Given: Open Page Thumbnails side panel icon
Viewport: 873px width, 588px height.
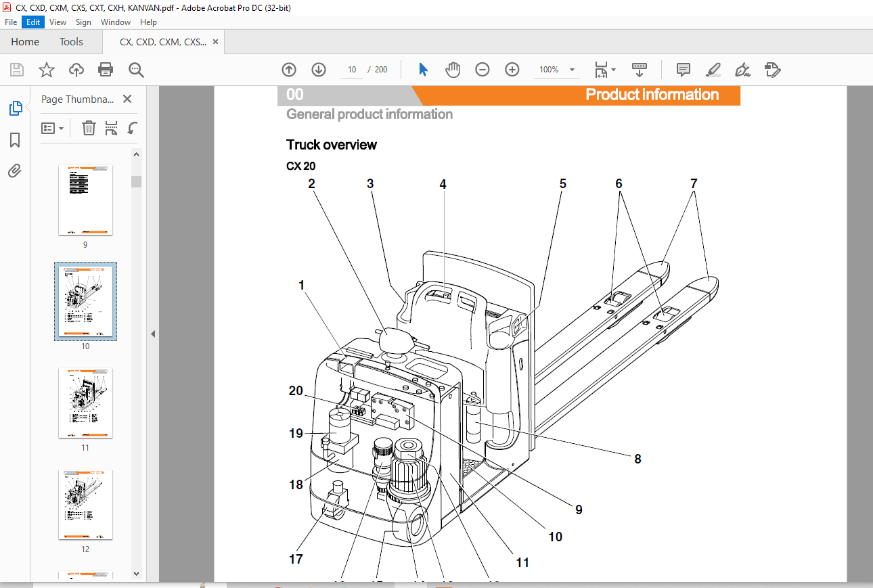Looking at the screenshot, I should pyautogui.click(x=15, y=108).
